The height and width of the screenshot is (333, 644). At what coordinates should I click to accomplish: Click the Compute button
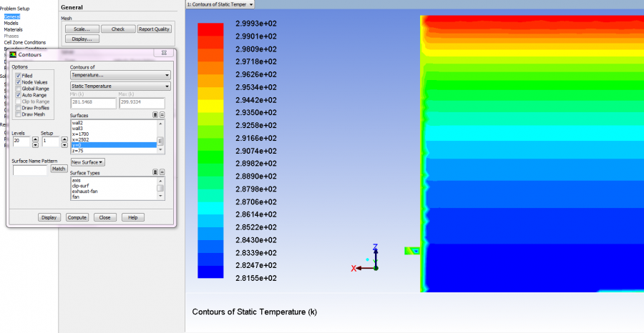[77, 217]
